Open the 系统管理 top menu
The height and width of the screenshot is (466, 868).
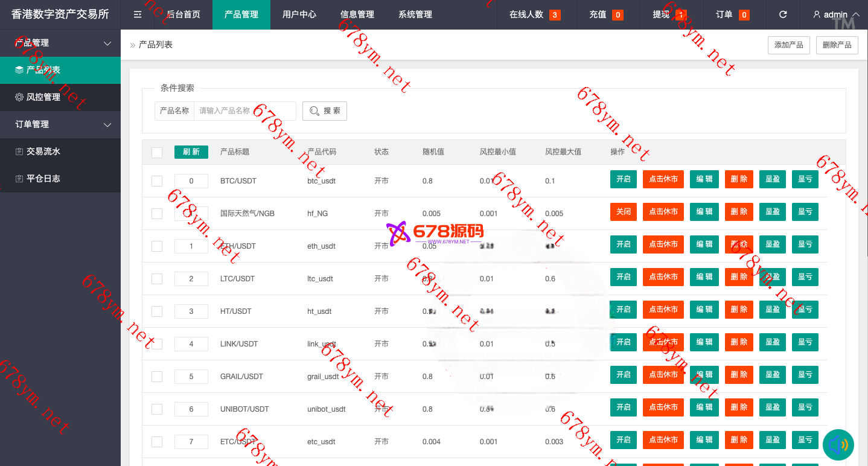click(x=415, y=14)
